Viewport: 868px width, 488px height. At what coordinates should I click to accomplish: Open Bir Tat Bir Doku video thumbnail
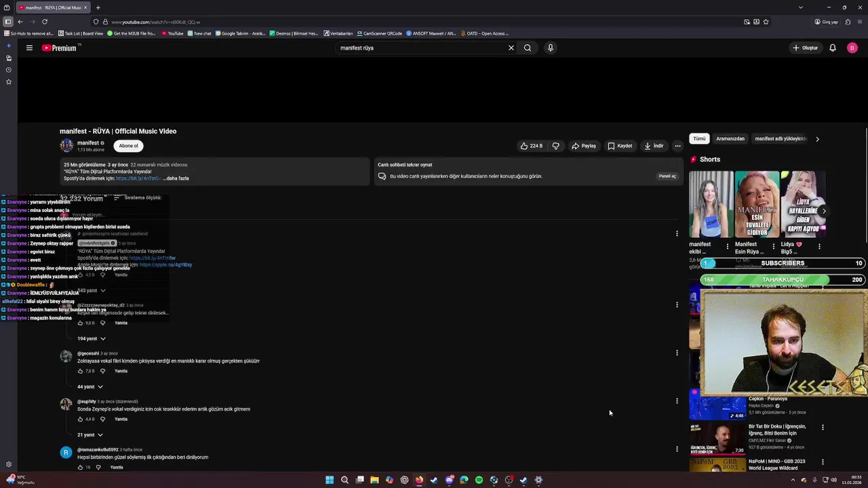pyautogui.click(x=717, y=439)
